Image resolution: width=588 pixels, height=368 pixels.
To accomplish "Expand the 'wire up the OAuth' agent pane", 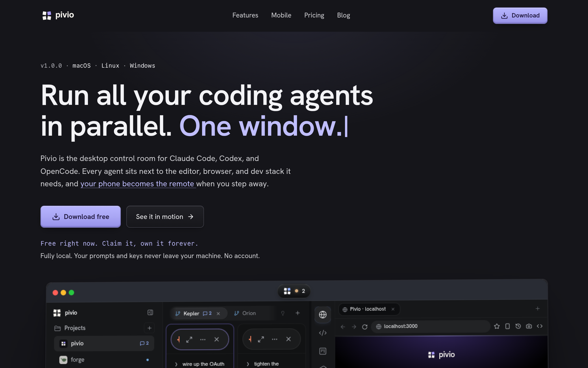I will 189,339.
